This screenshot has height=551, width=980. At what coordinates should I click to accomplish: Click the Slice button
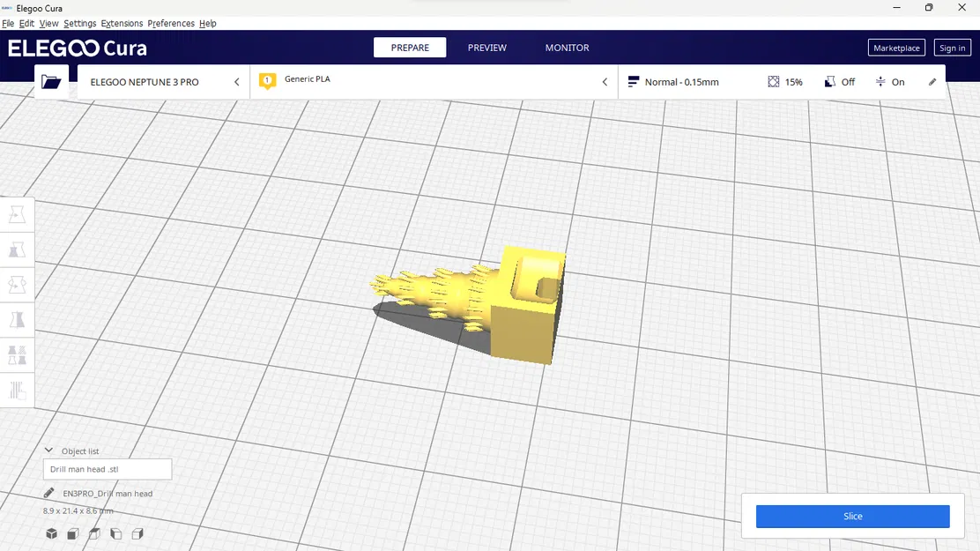click(x=851, y=517)
